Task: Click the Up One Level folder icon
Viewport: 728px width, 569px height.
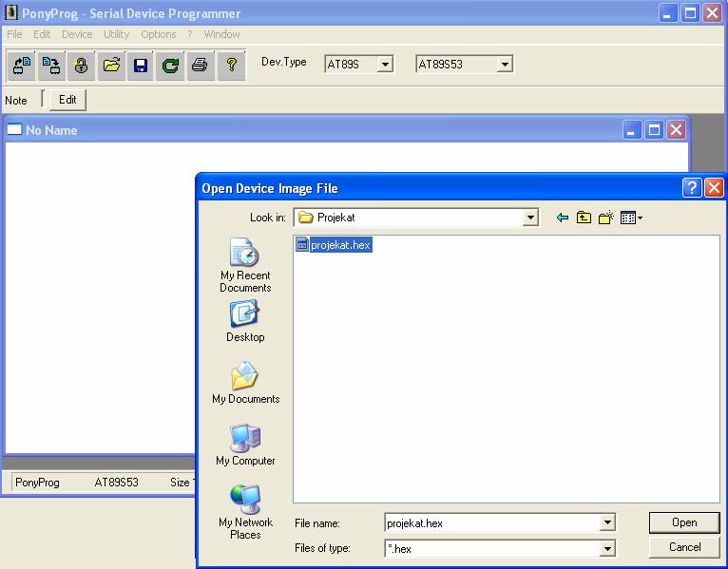Action: [x=584, y=218]
